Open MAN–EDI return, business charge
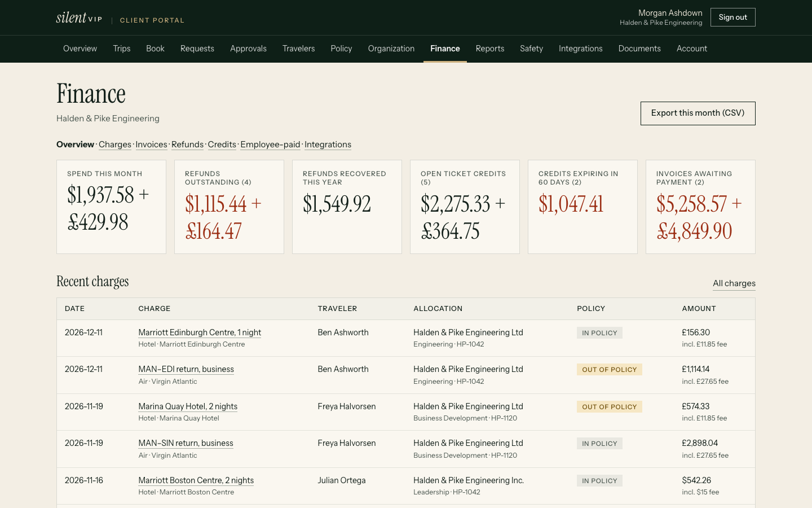 click(186, 369)
